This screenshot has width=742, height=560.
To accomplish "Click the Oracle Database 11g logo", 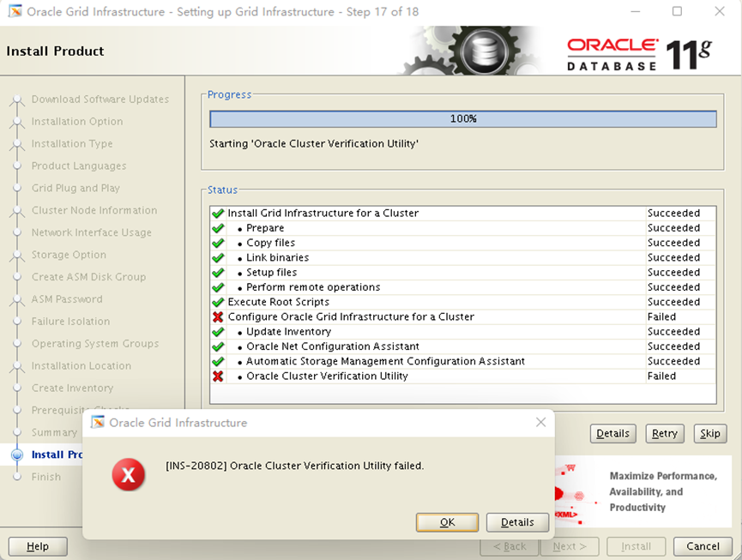I will pyautogui.click(x=639, y=54).
